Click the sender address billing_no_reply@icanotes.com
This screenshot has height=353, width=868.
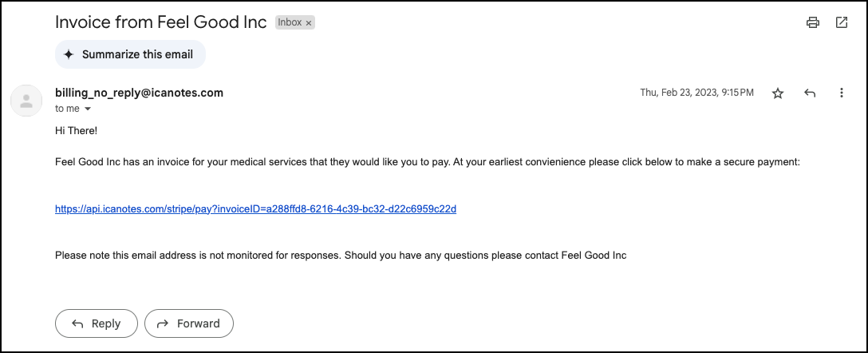139,93
